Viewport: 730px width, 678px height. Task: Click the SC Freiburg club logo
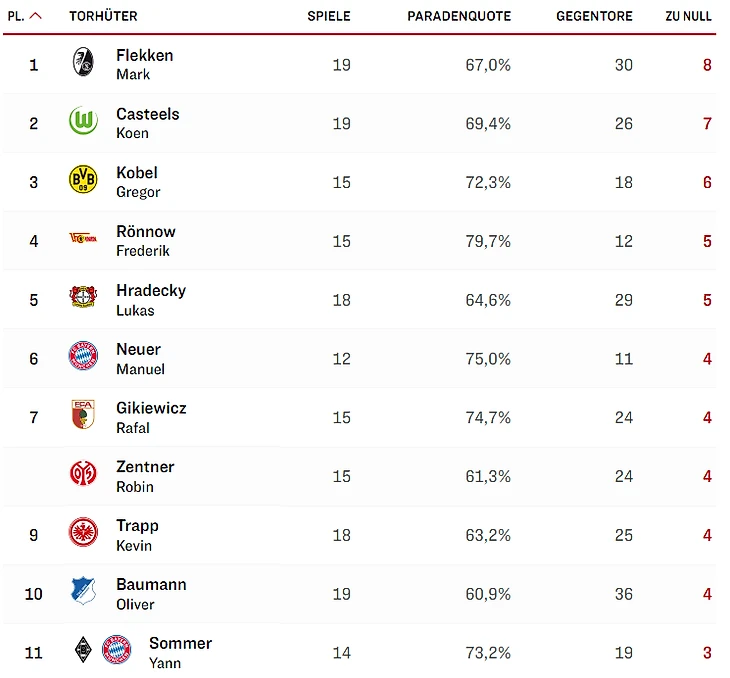click(83, 64)
